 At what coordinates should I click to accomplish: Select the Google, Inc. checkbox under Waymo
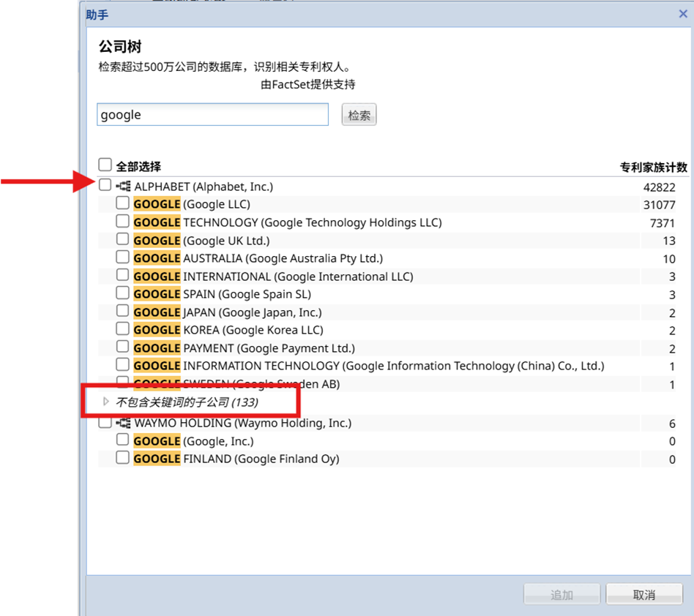(x=122, y=440)
